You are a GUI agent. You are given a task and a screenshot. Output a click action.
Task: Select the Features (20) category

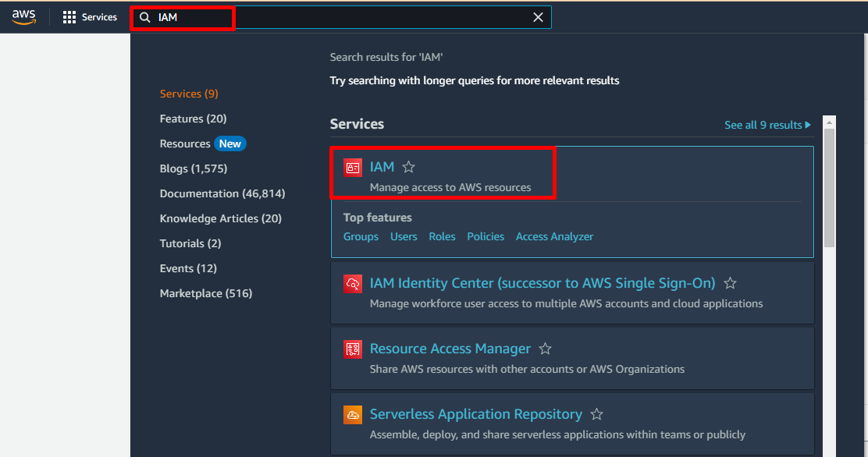pyautogui.click(x=193, y=119)
